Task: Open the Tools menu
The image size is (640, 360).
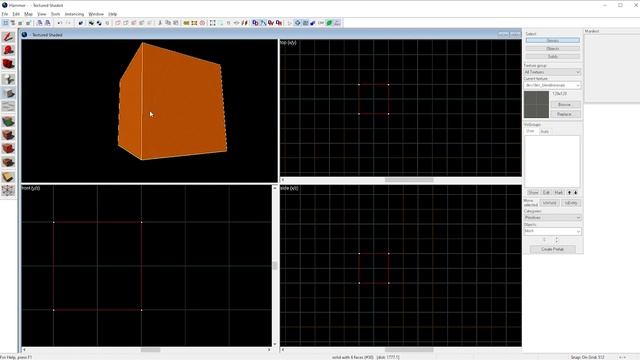Action: coord(56,14)
